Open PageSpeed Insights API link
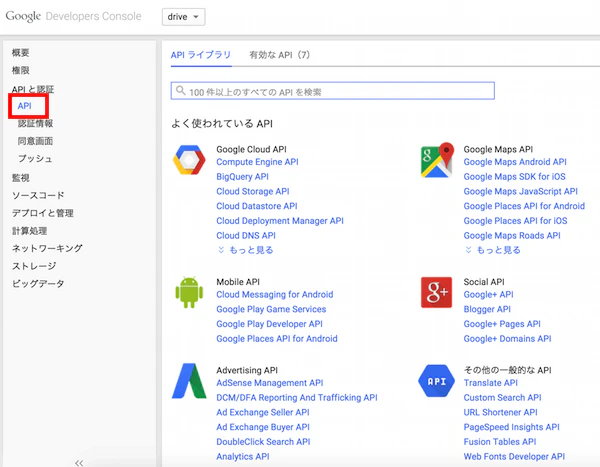 point(512,427)
